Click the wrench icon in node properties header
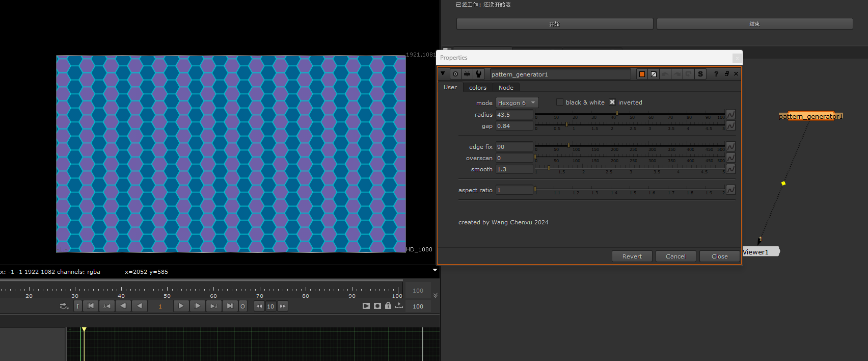The height and width of the screenshot is (361, 868). [x=479, y=74]
